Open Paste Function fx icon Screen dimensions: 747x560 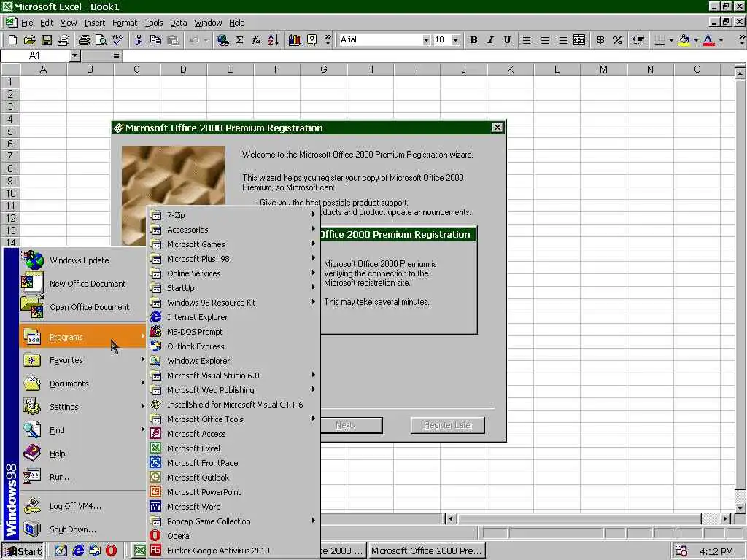[x=256, y=40]
